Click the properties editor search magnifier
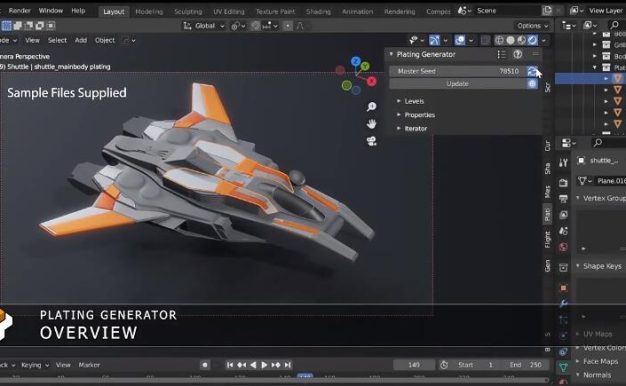Viewport: 626px width, 386px height. point(598,143)
